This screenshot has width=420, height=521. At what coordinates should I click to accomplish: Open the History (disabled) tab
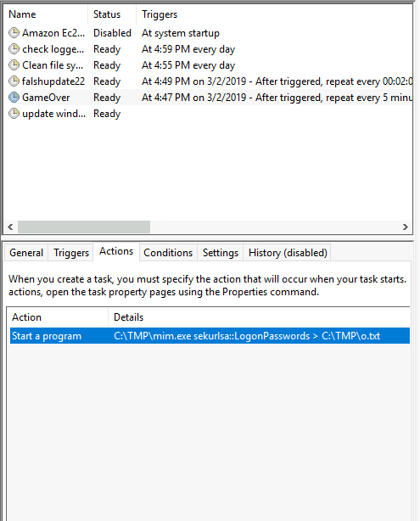point(288,253)
